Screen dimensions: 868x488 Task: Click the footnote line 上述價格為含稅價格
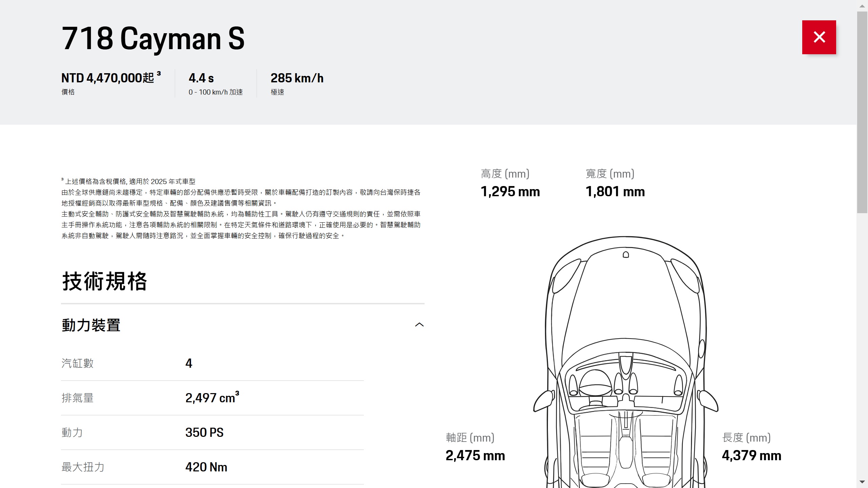129,181
